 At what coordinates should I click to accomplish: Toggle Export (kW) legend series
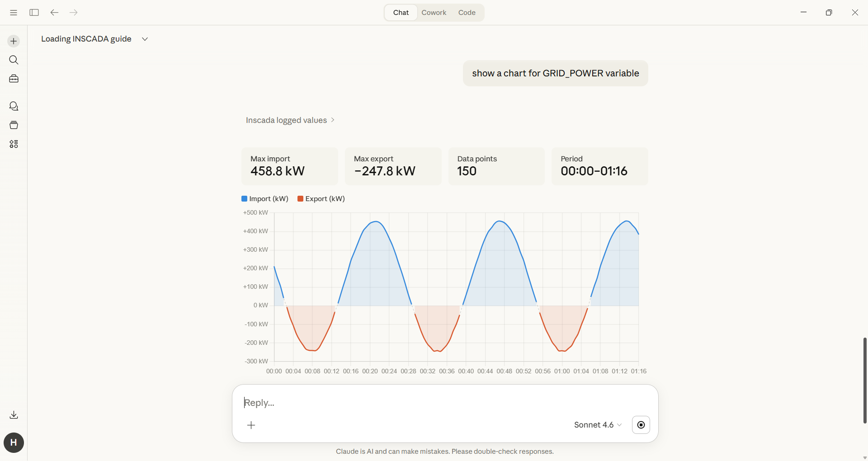click(x=321, y=199)
